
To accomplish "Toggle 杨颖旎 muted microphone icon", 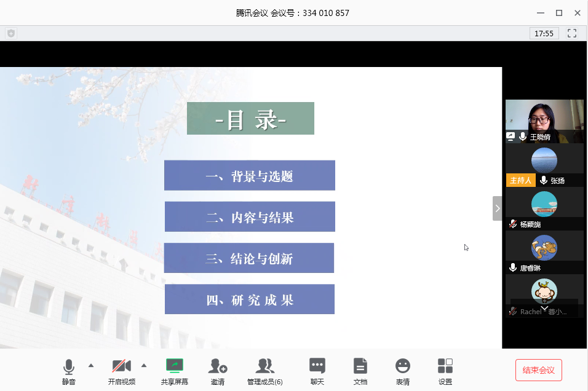I will [512, 224].
